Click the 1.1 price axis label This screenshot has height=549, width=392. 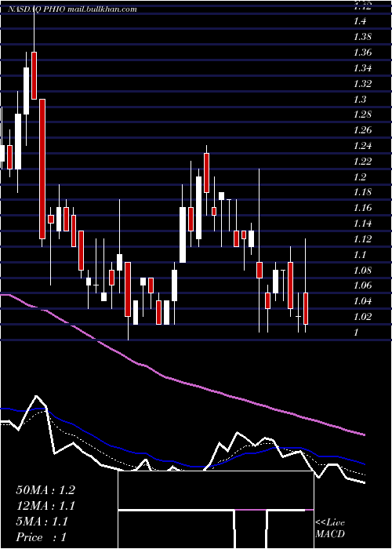point(360,254)
